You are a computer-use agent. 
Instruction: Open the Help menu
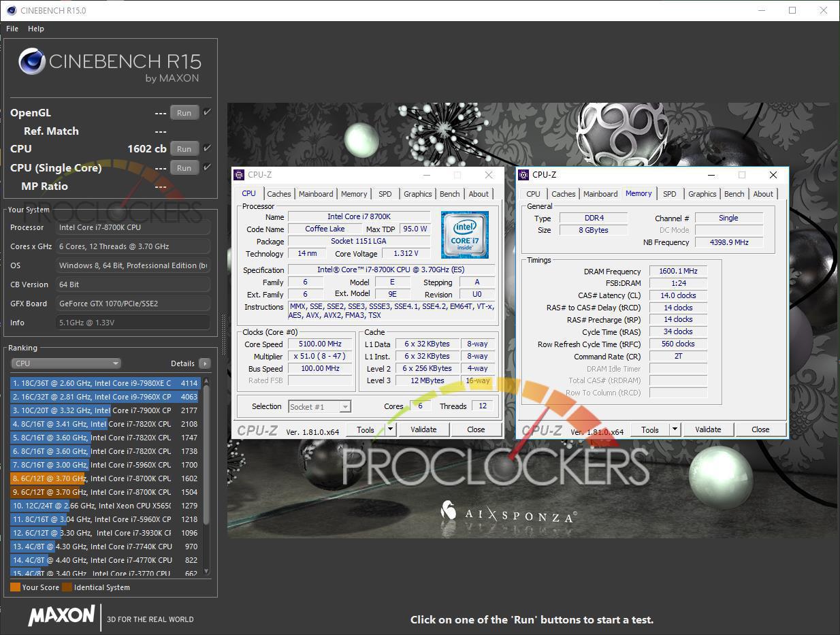click(36, 29)
